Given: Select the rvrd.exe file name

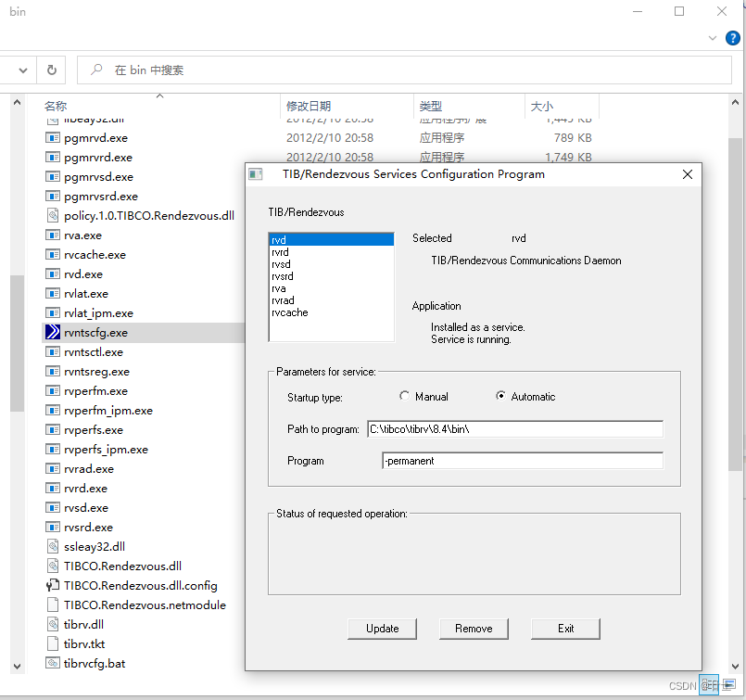Looking at the screenshot, I should click(85, 489).
